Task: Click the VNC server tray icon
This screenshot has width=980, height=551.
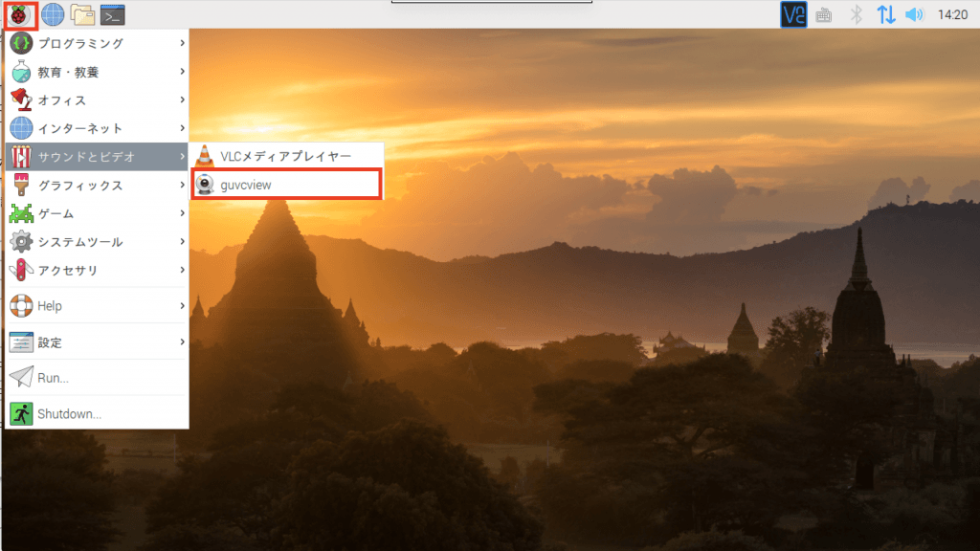Action: click(793, 14)
